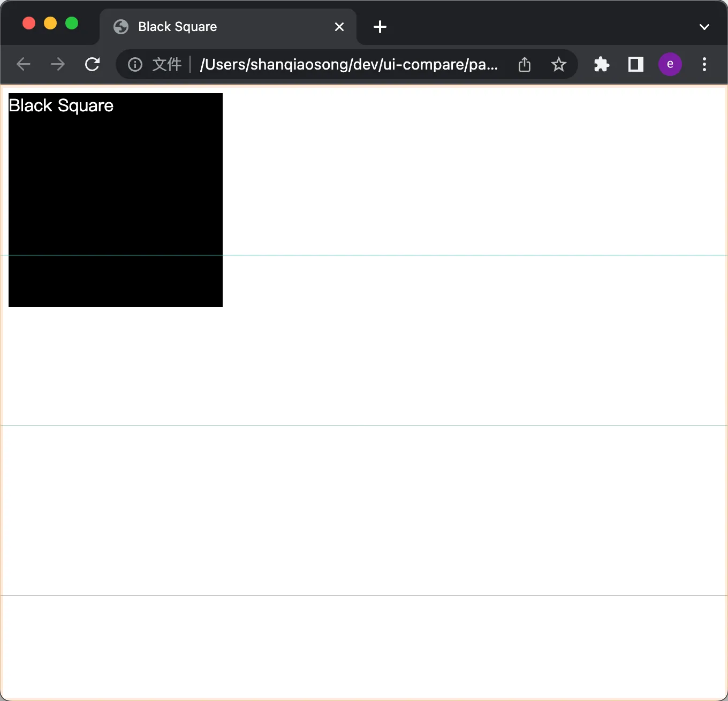Click the green full-screen window button
Screen dimensions: 728x701
click(x=72, y=24)
